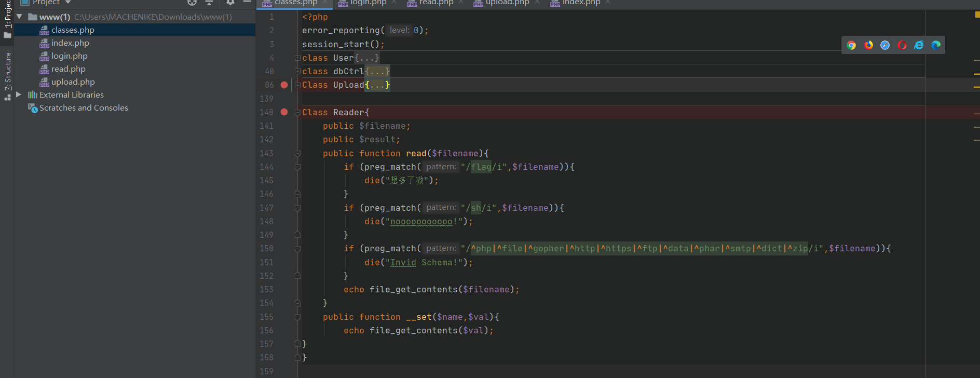Click function name 'read' on line 143

coord(416,153)
